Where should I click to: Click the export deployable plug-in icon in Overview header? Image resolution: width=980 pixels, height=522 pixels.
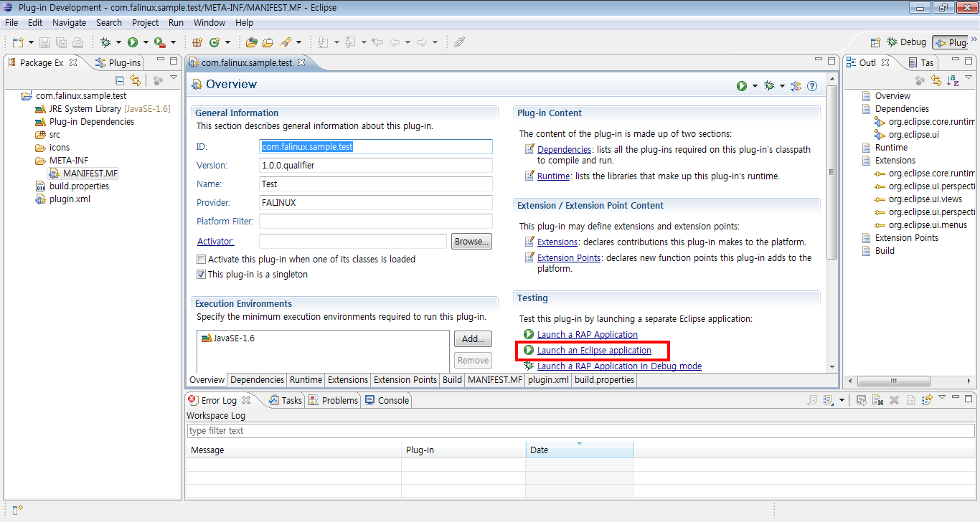point(796,86)
